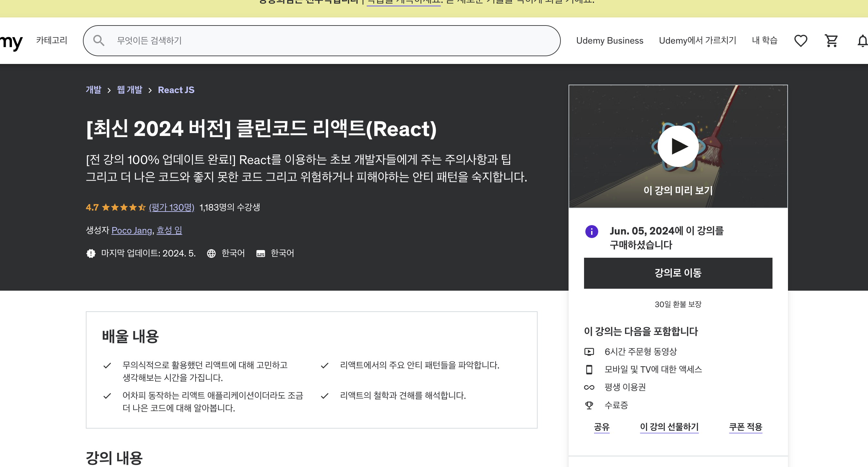Click the 쿠폰 적용 button
The width and height of the screenshot is (868, 467).
click(x=746, y=427)
